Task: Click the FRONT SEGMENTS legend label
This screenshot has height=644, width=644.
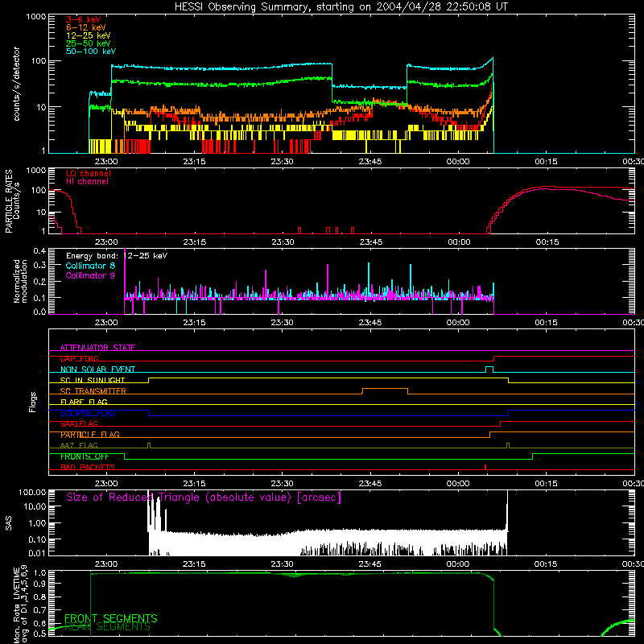Action: [111, 618]
